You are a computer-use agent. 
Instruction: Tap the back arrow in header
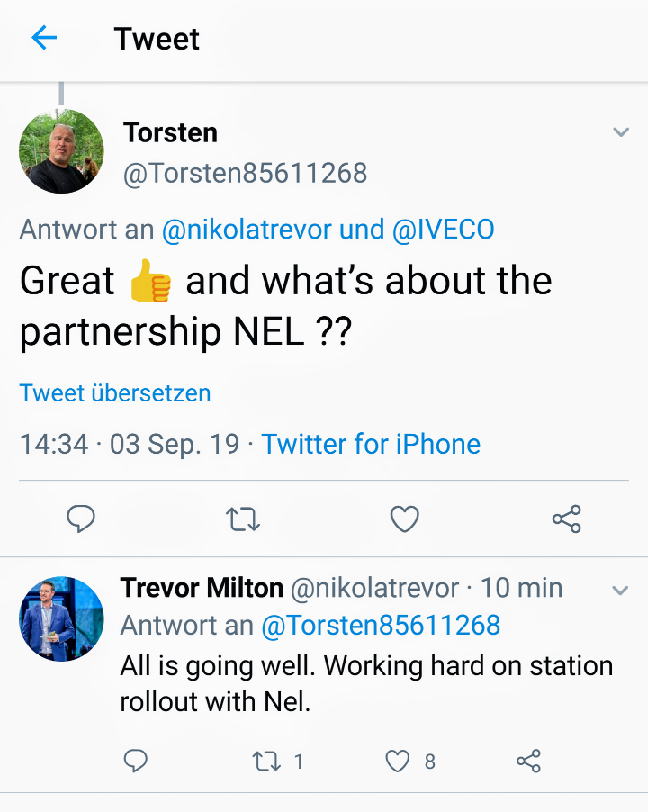44,38
